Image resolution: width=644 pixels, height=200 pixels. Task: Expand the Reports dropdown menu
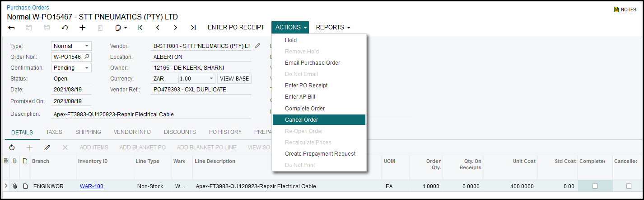pos(333,28)
